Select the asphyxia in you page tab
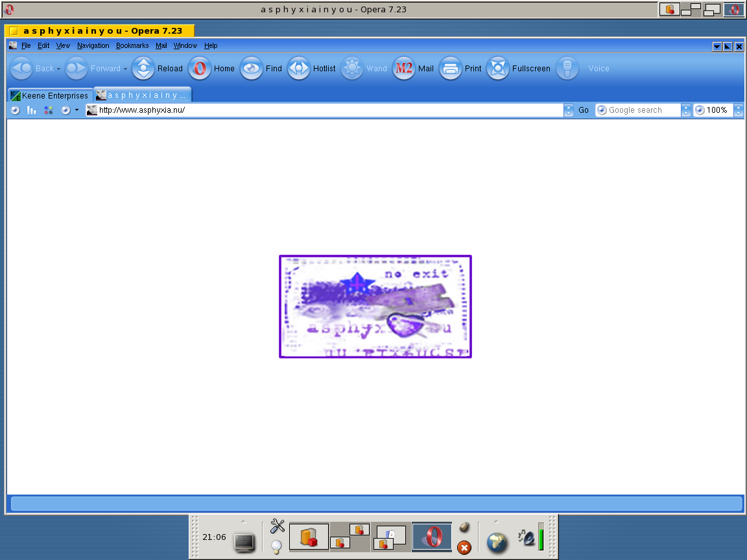The height and width of the screenshot is (560, 747). (x=142, y=95)
